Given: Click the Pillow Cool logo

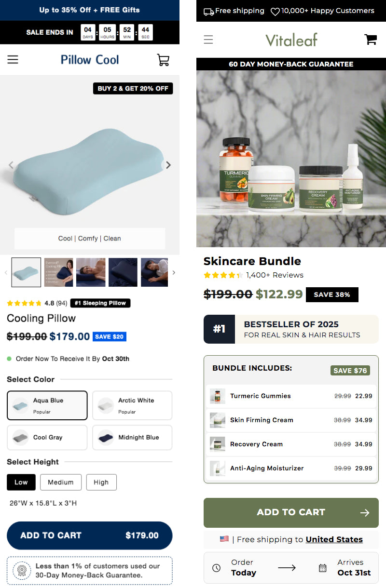Looking at the screenshot, I should click(x=90, y=60).
